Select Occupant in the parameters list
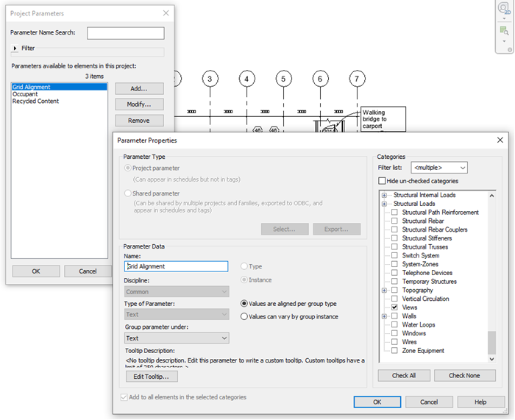 point(25,94)
